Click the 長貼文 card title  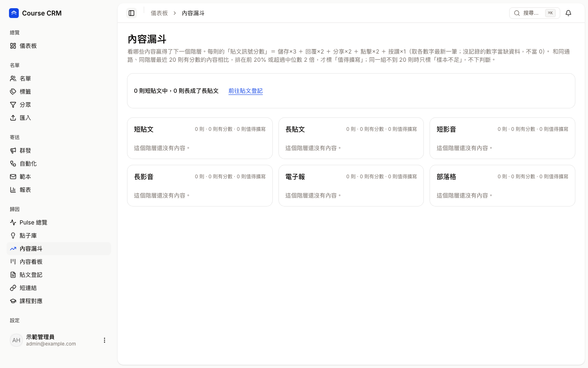295,129
